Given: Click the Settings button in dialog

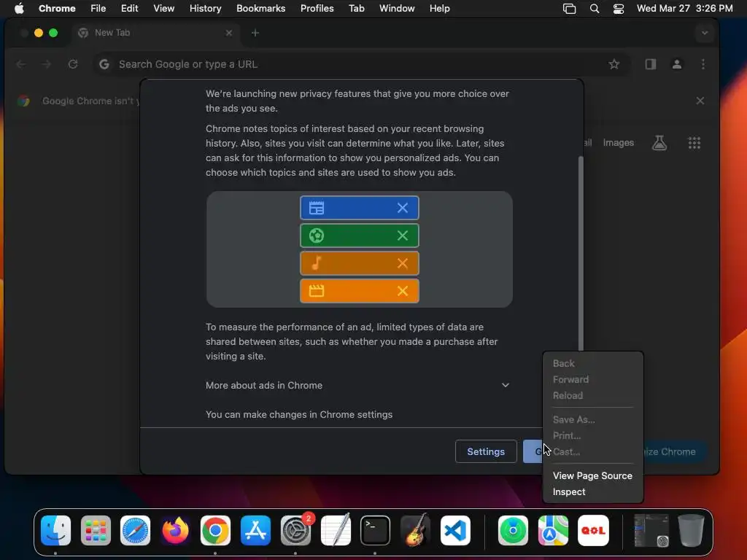Looking at the screenshot, I should [486, 451].
